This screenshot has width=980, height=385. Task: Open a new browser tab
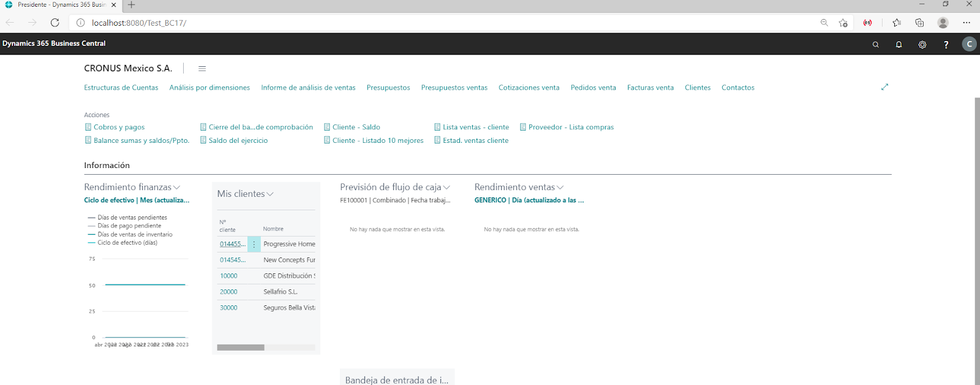tap(131, 5)
